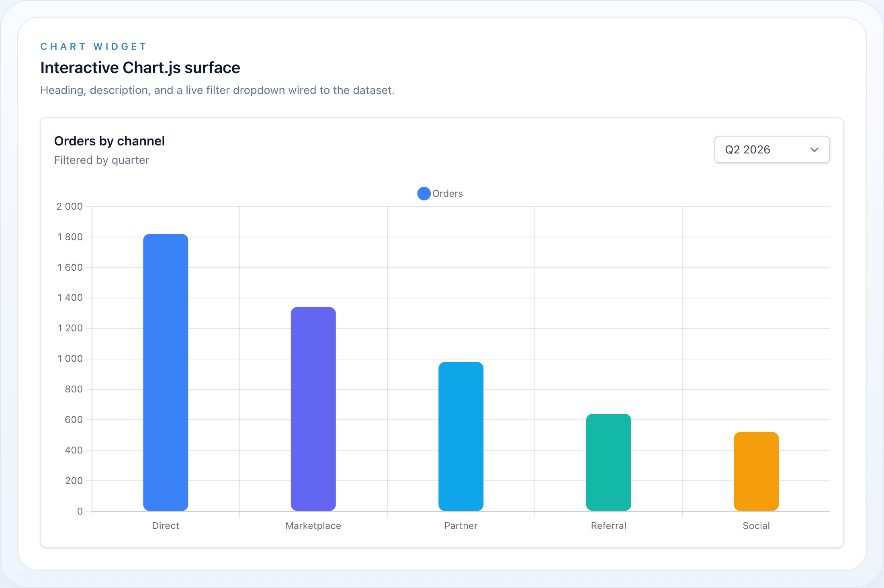Click the Direct axis label
The height and width of the screenshot is (588, 884).
point(166,526)
